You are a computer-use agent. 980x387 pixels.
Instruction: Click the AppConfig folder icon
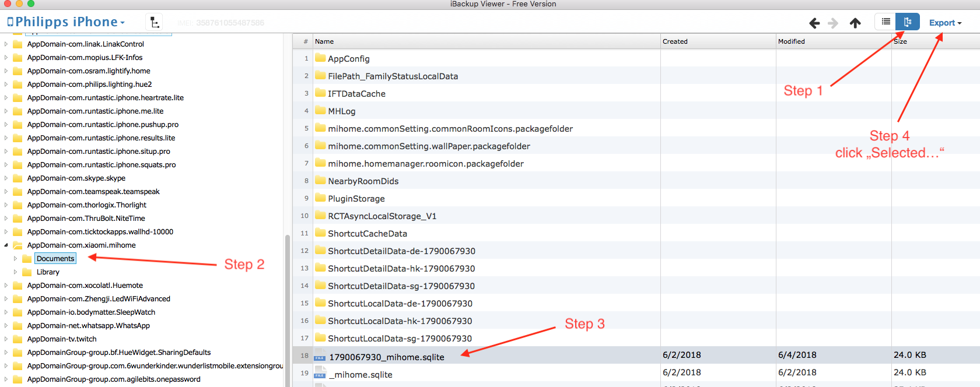(x=320, y=58)
